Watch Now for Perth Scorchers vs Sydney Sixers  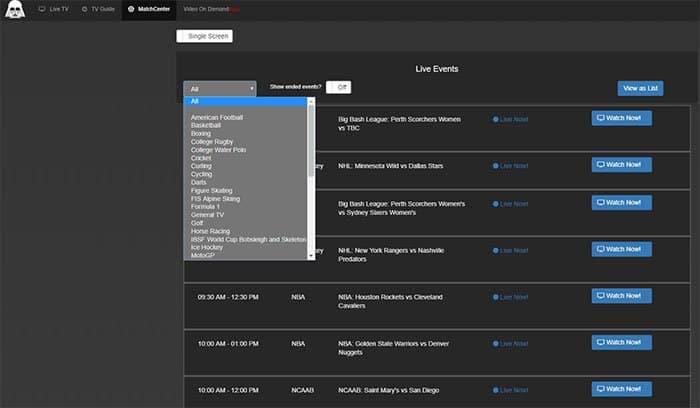tap(621, 203)
